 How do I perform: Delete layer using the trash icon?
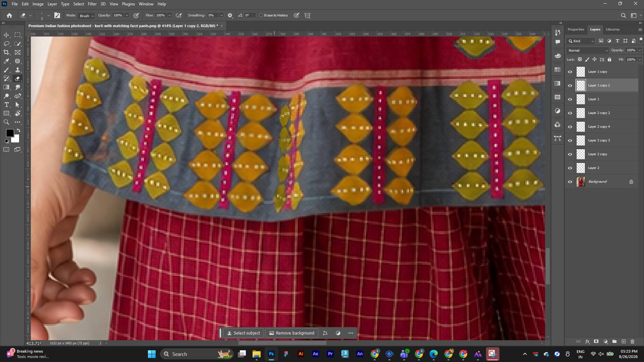click(x=633, y=342)
